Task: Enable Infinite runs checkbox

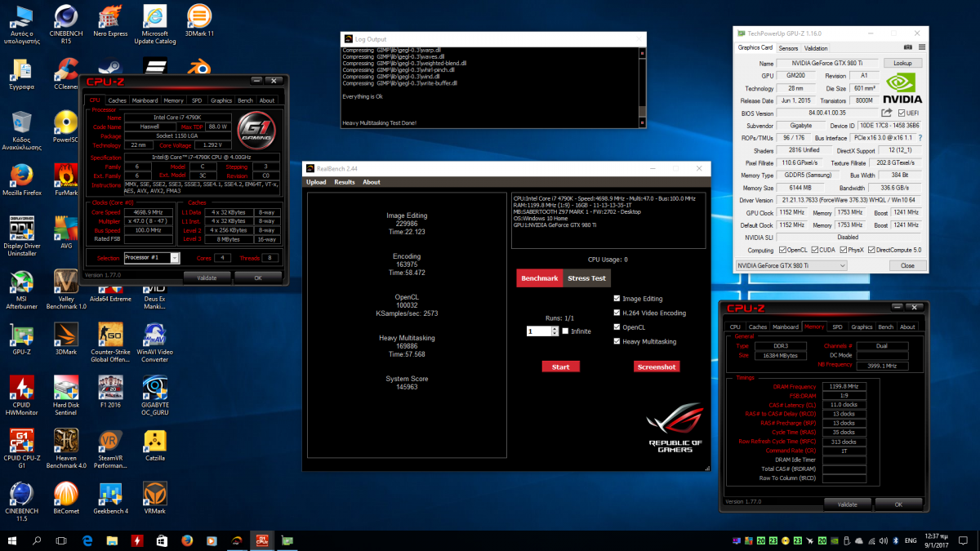Action: (x=565, y=331)
